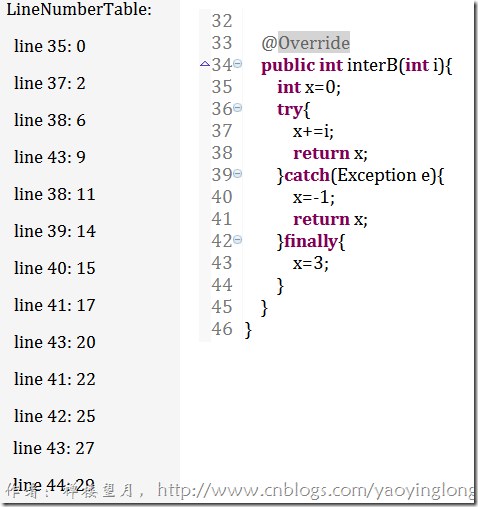Click line number 35 in the gutter
This screenshot has width=478, height=507.
(x=222, y=87)
